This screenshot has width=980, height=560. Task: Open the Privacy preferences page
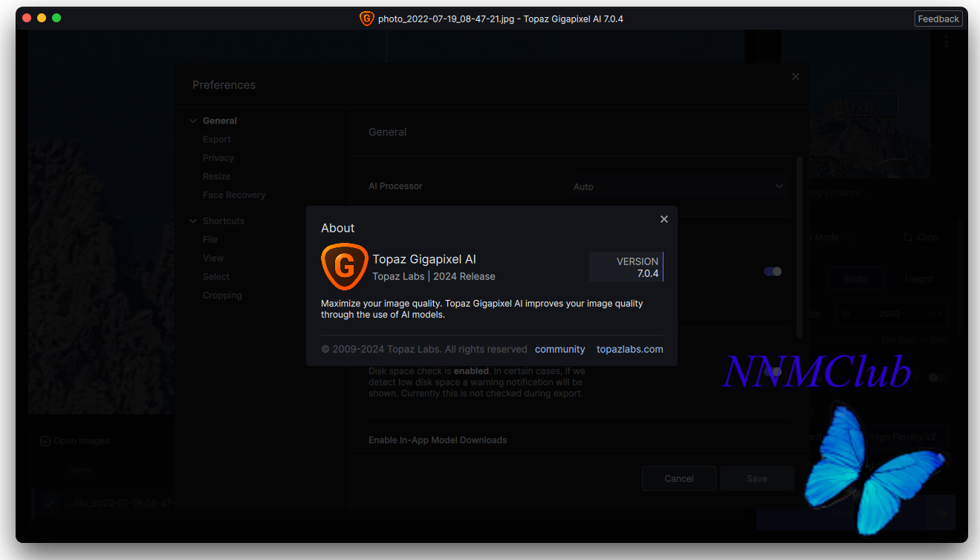(218, 158)
